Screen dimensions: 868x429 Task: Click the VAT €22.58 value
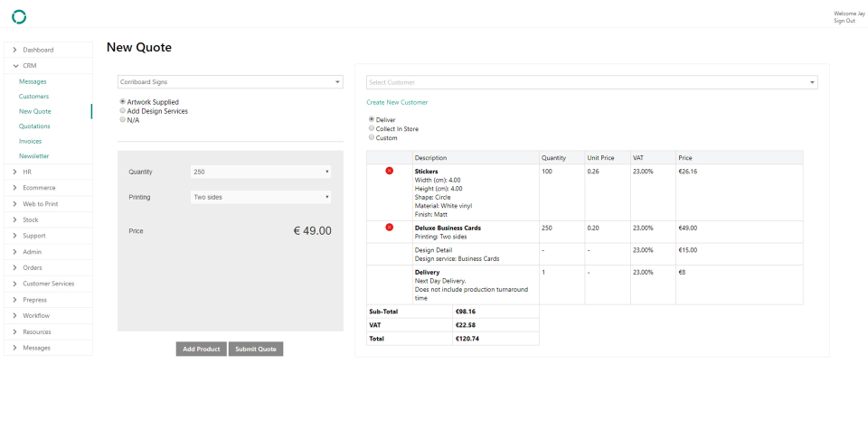[466, 325]
